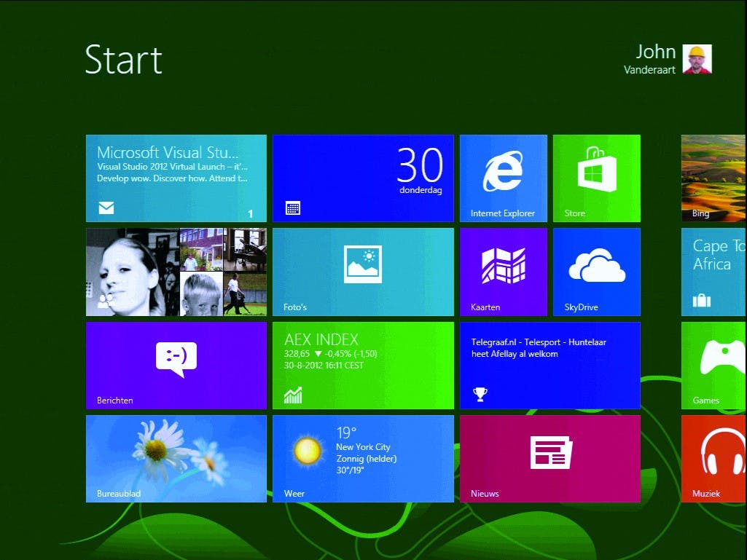Open the Nieuws newspaper icon
Viewport: 747px width, 560px height.
tap(551, 452)
